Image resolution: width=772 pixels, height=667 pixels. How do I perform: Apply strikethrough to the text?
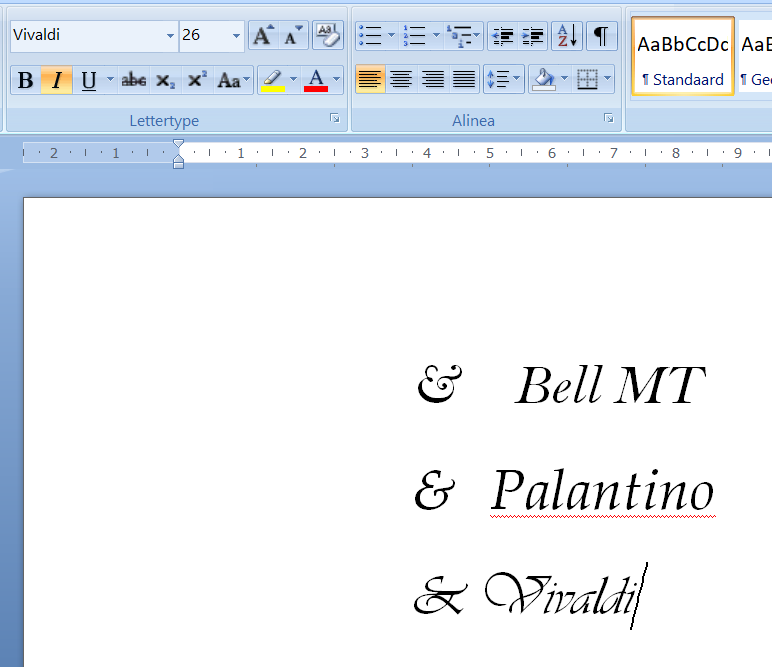pos(134,80)
